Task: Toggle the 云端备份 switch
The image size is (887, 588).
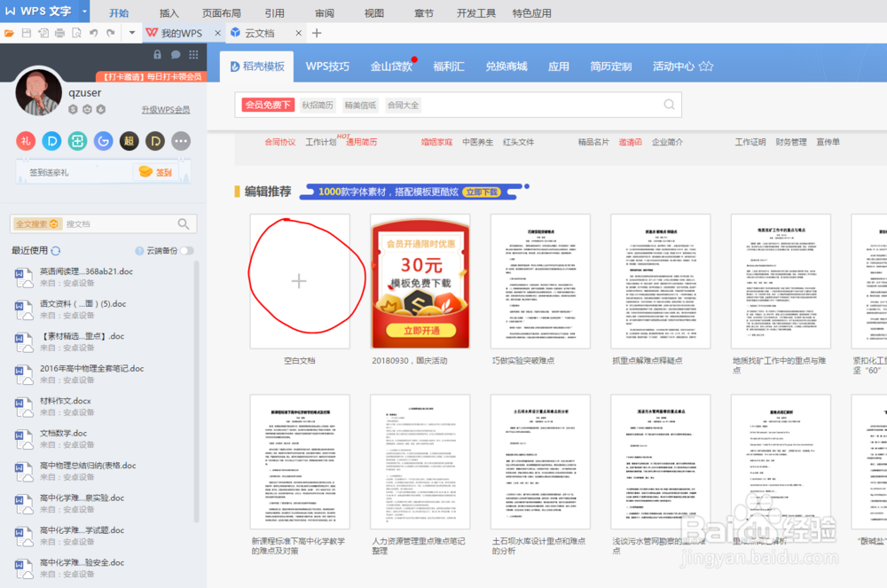Action: coord(186,250)
